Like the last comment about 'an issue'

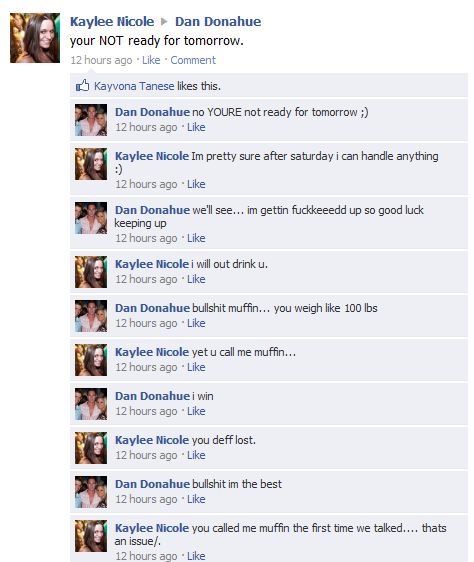coord(196,556)
